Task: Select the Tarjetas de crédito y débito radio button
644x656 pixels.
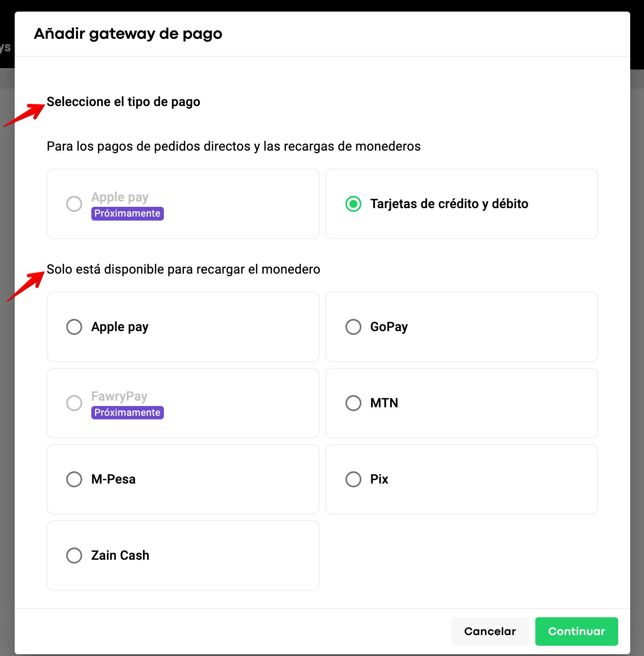Action: [353, 204]
